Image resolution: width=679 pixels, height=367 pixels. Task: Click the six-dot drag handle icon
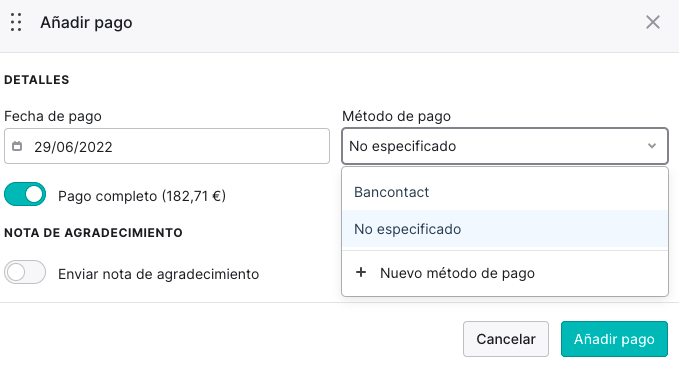click(16, 22)
